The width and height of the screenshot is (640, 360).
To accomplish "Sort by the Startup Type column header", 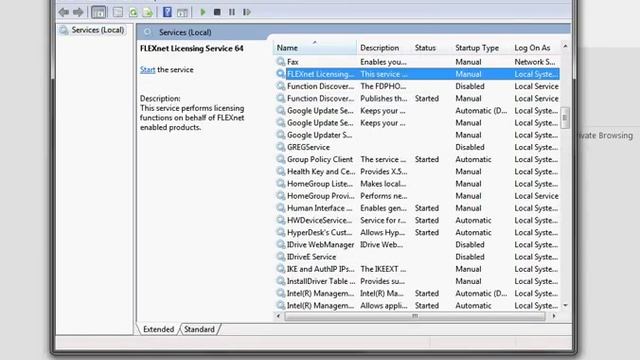I will coord(482,48).
